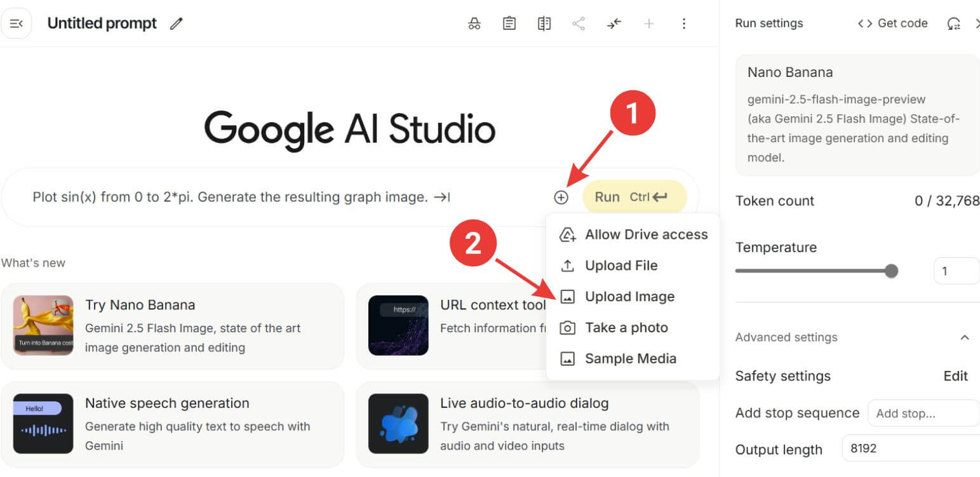Viewport: 980px width, 477px height.
Task: Open system instructions clipboard icon
Action: (x=509, y=24)
